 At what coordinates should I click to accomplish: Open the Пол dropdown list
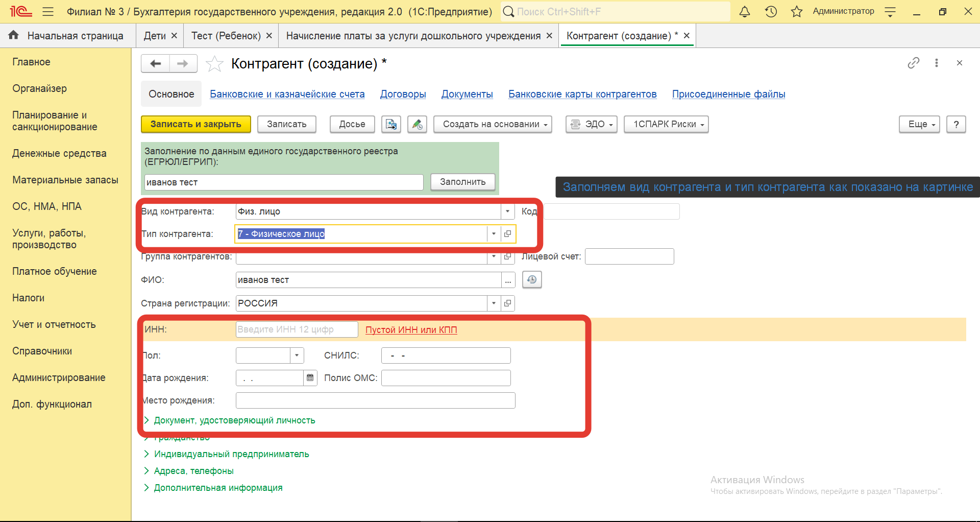(297, 355)
